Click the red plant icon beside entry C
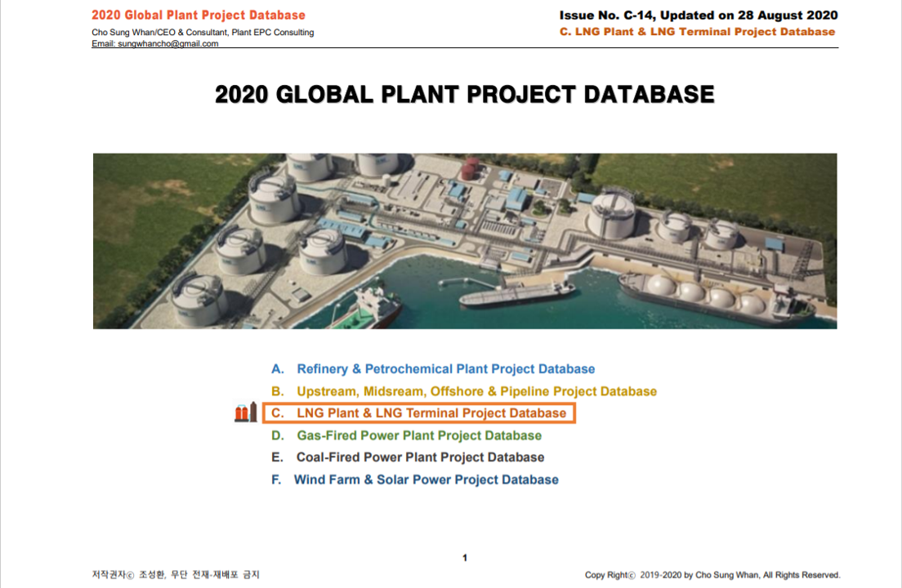The width and height of the screenshot is (902, 588). [x=246, y=412]
